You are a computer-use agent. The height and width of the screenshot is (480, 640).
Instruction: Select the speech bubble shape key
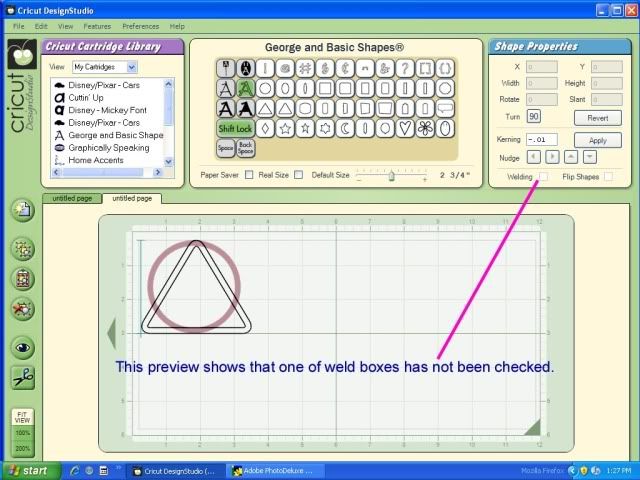point(445,109)
